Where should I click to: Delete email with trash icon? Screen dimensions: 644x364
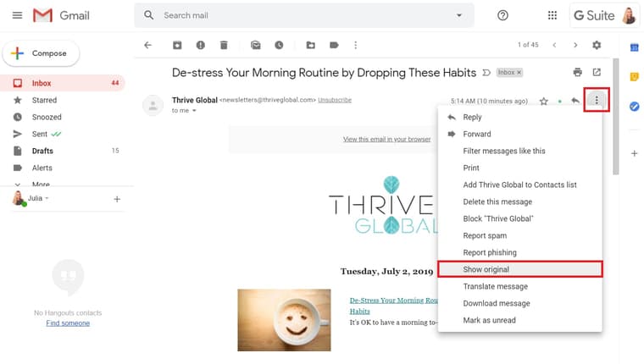pyautogui.click(x=224, y=45)
